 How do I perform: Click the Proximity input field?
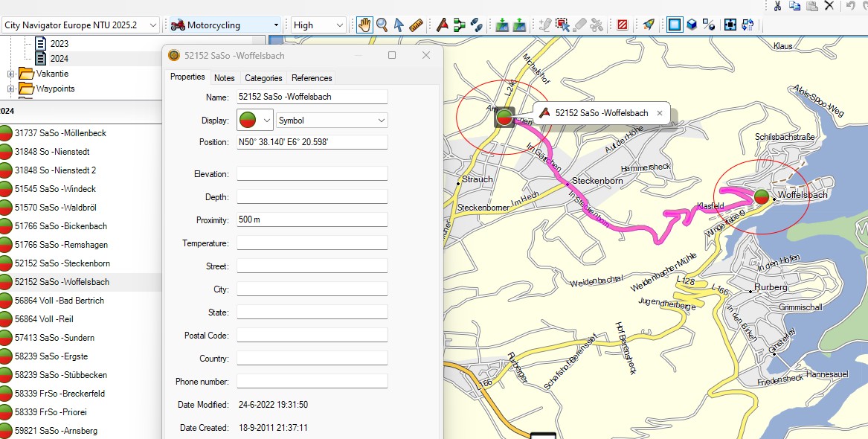pos(312,219)
